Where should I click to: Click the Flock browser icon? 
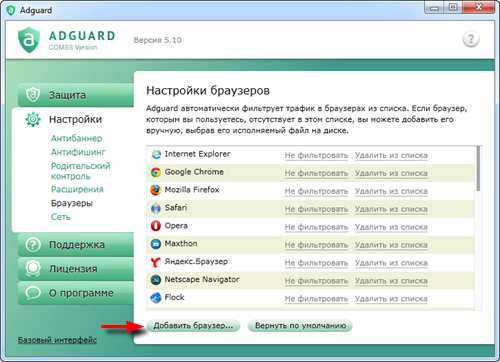tap(156, 298)
